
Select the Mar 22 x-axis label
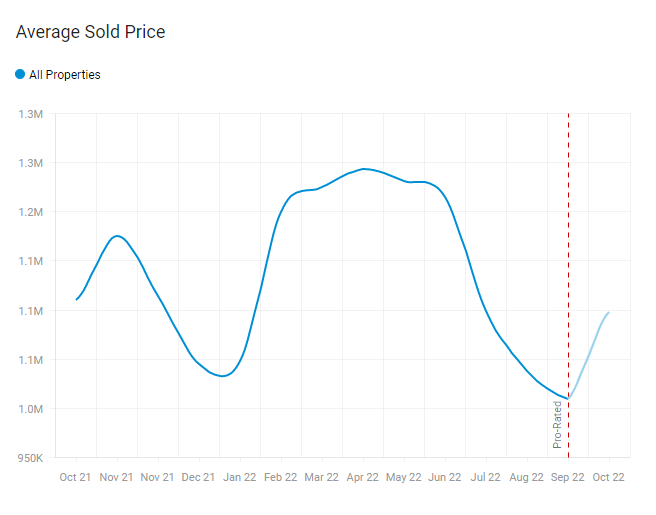click(322, 477)
